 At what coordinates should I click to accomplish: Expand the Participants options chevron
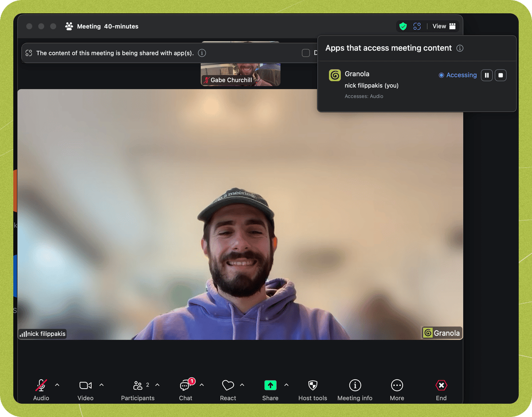pos(157,385)
